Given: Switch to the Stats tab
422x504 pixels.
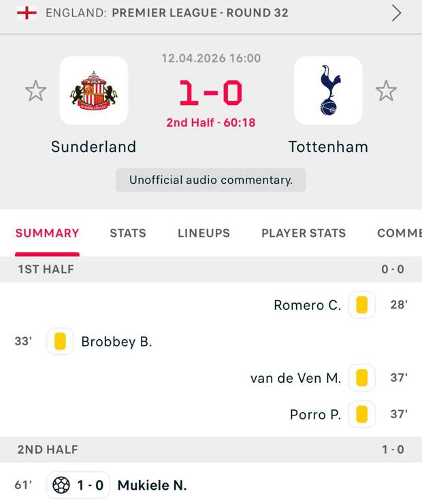Looking at the screenshot, I should point(128,233).
